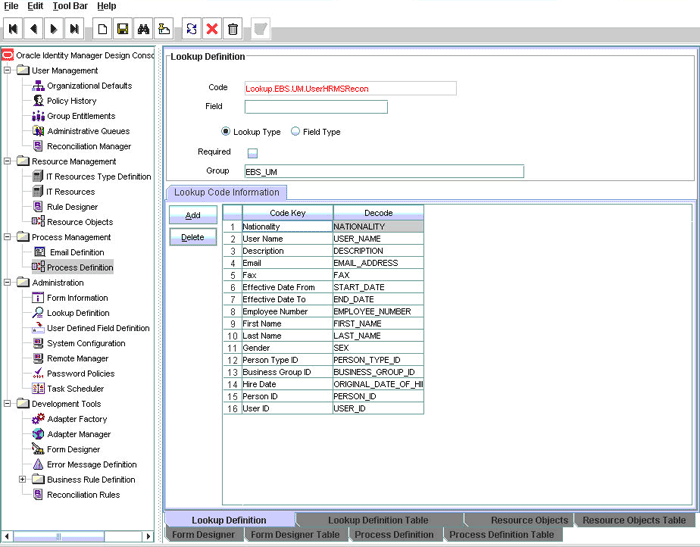Collapse the Development Tools folder
Viewport: 700px width, 547px height.
point(8,404)
